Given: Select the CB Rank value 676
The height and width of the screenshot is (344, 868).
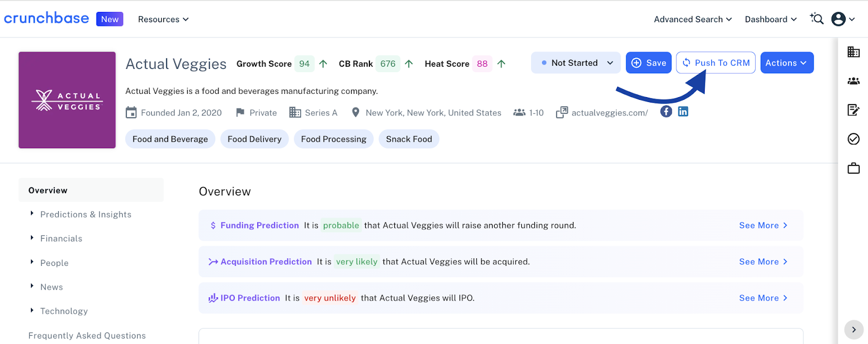Looking at the screenshot, I should pos(388,63).
